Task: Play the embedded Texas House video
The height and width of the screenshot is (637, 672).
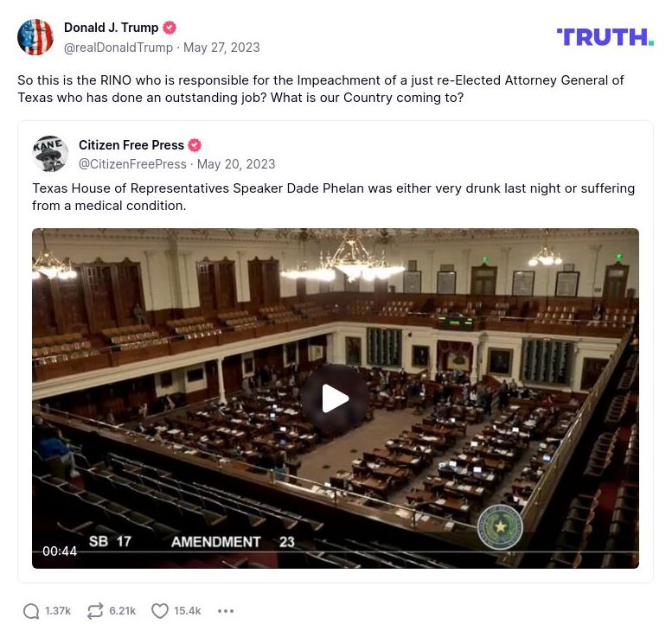Action: coord(336,398)
